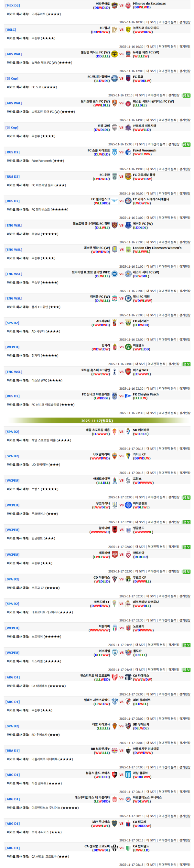Screen dimensions: 194x868
Task: Click the green 정보 badge at 2025-11-16 23:00
Action: tap(186, 364)
